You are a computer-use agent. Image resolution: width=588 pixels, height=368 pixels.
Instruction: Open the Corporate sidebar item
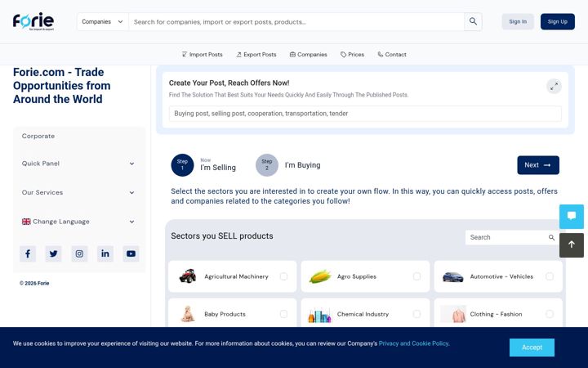(38, 136)
